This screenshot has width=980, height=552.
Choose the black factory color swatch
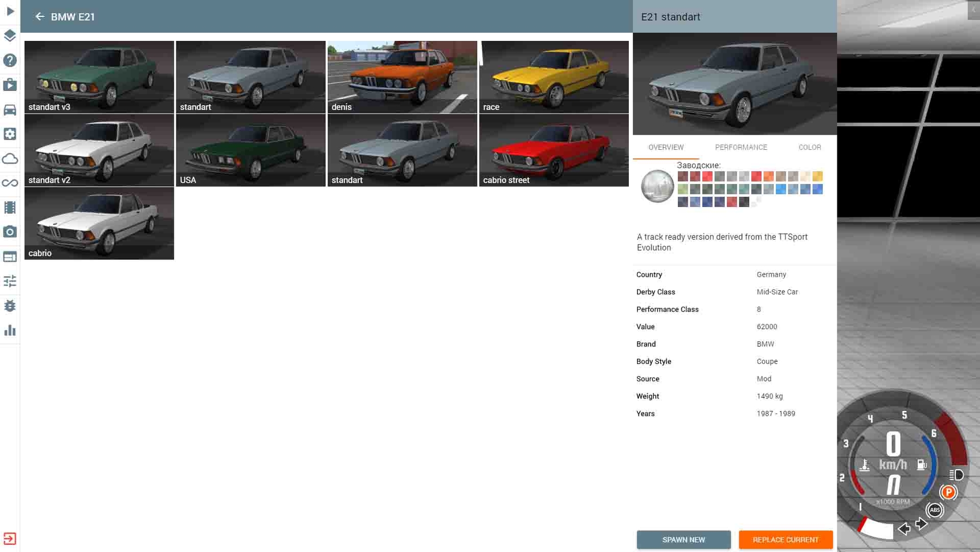coord(744,202)
